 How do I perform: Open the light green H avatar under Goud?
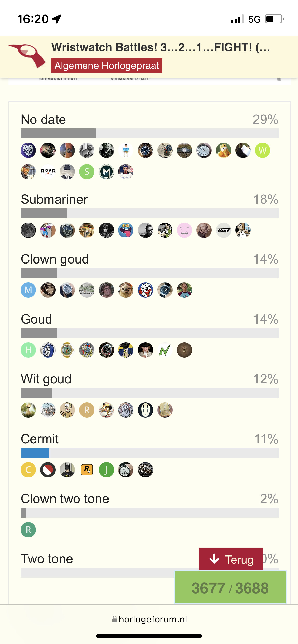(x=28, y=350)
